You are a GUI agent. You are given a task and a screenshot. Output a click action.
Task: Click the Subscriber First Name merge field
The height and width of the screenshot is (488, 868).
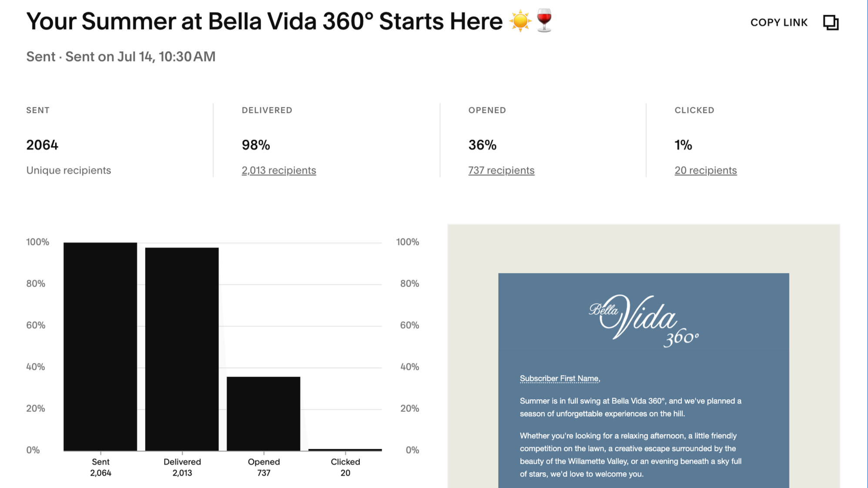pyautogui.click(x=560, y=378)
